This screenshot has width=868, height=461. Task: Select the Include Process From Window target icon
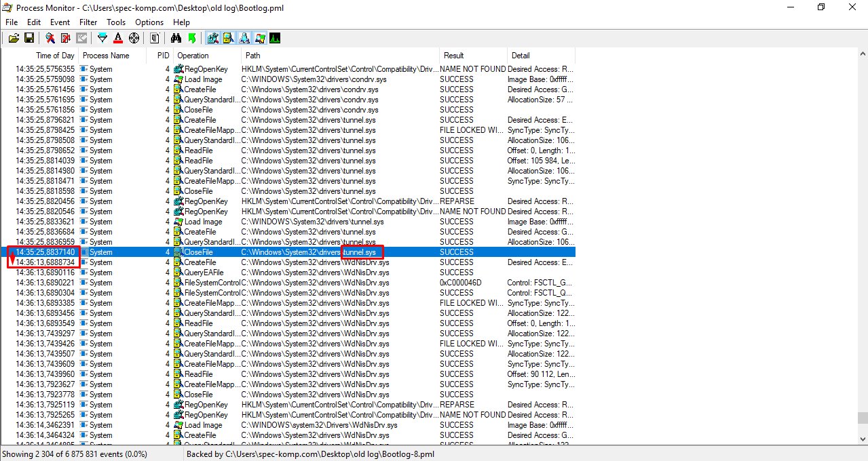coord(134,39)
